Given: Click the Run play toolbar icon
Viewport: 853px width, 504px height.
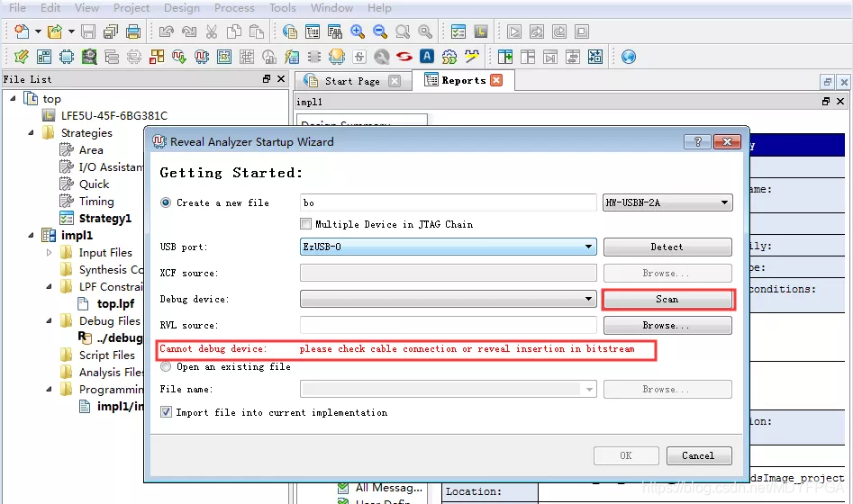Looking at the screenshot, I should coord(514,31).
